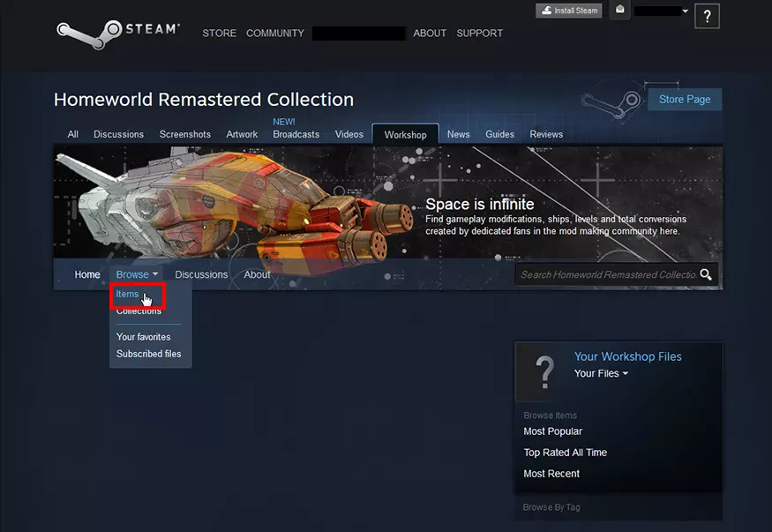The image size is (772, 532).
Task: Click the search magnifier icon
Action: [x=706, y=274]
